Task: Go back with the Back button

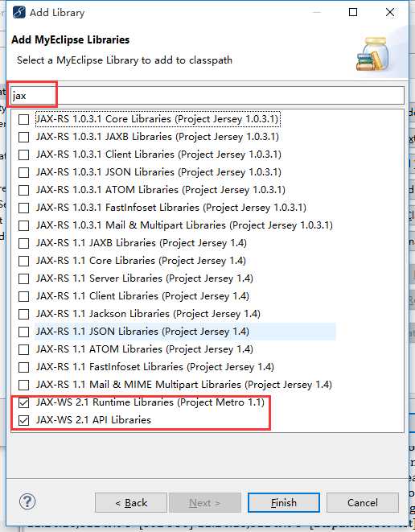Action: (x=131, y=502)
